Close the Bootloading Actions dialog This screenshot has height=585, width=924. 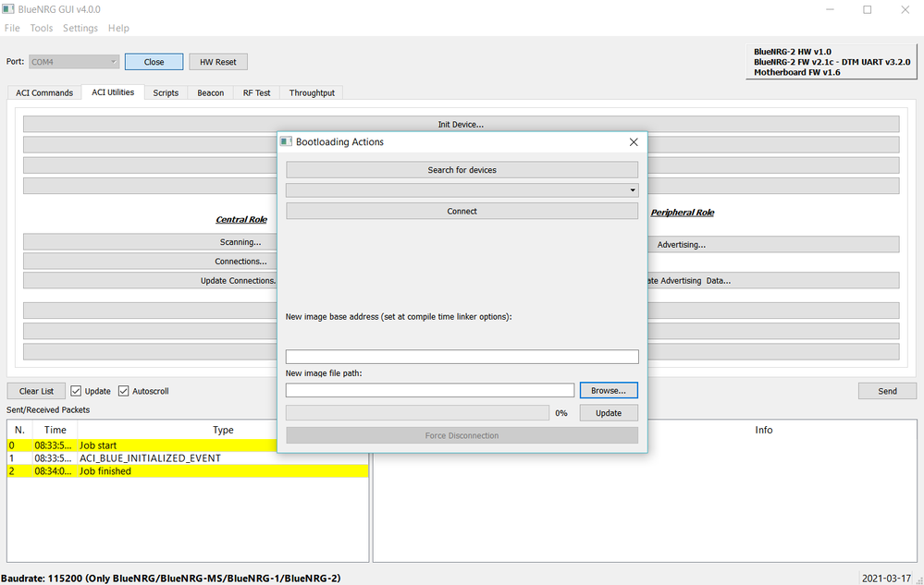[x=634, y=141]
